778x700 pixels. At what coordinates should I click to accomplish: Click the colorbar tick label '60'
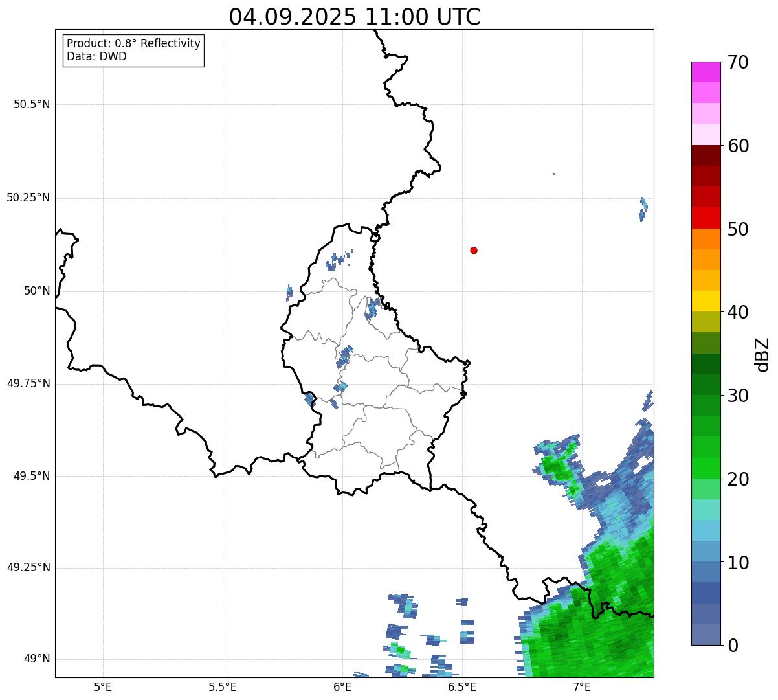coord(737,146)
